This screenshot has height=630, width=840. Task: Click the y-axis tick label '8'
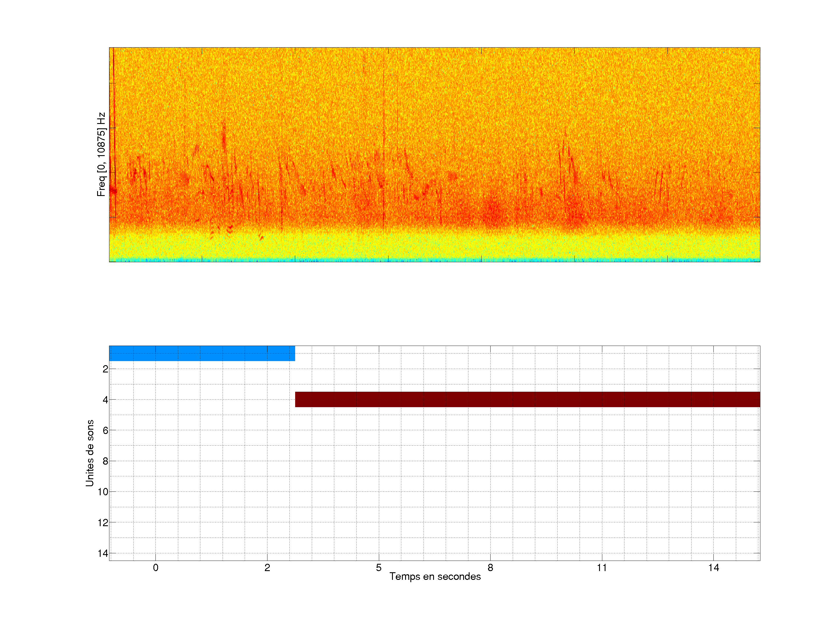click(105, 461)
